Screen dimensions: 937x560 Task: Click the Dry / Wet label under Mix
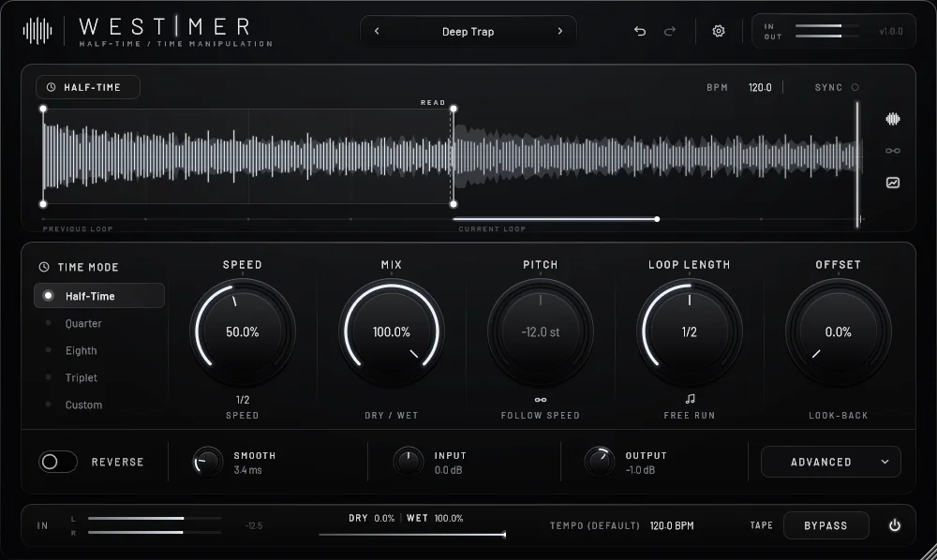click(392, 416)
